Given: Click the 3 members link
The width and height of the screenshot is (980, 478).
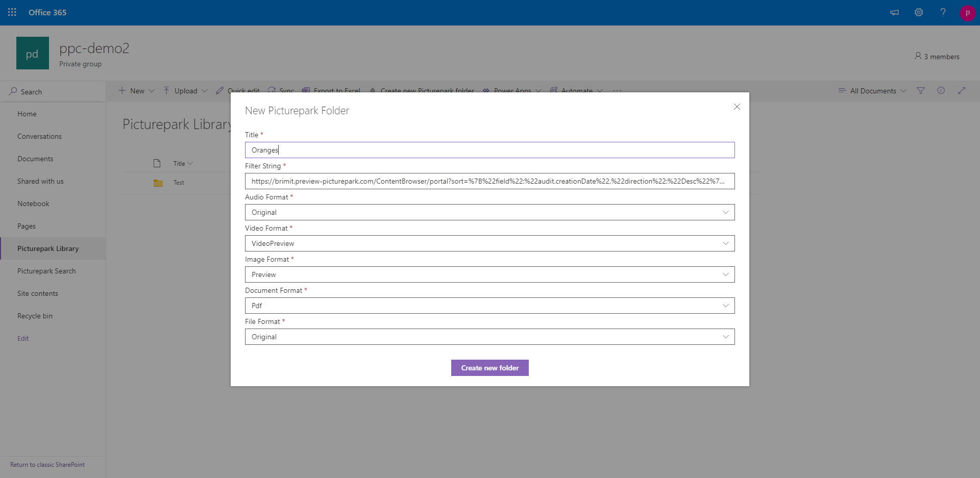Looking at the screenshot, I should click(x=942, y=57).
